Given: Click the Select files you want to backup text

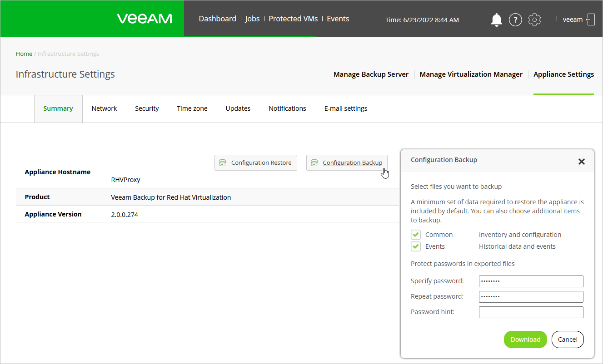Looking at the screenshot, I should [456, 187].
